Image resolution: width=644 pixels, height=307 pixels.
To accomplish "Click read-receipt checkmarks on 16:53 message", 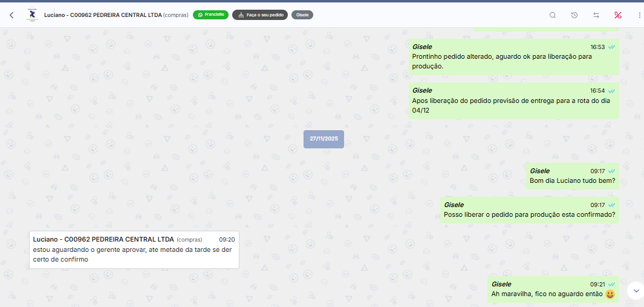I will click(612, 47).
